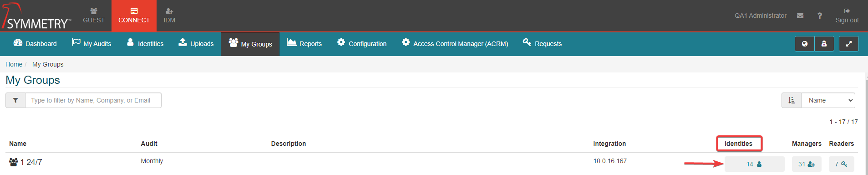868x175 pixels.
Task: Open the Configuration menu
Action: (362, 44)
